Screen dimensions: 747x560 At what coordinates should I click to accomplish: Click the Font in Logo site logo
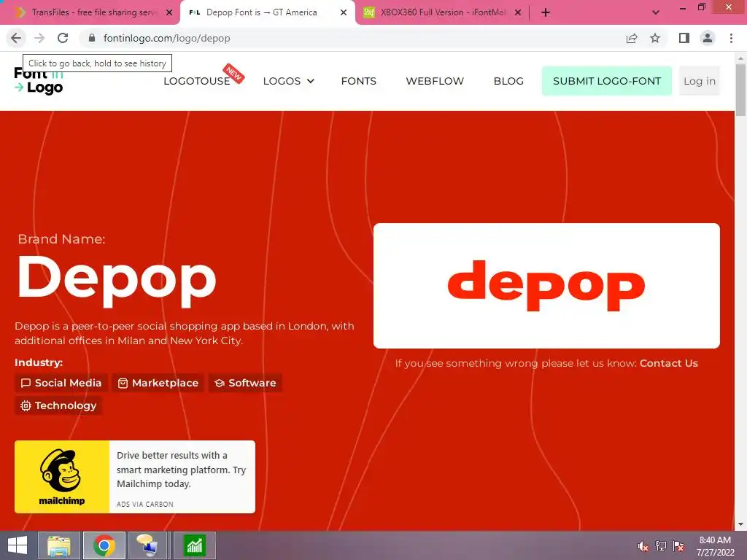pyautogui.click(x=39, y=81)
